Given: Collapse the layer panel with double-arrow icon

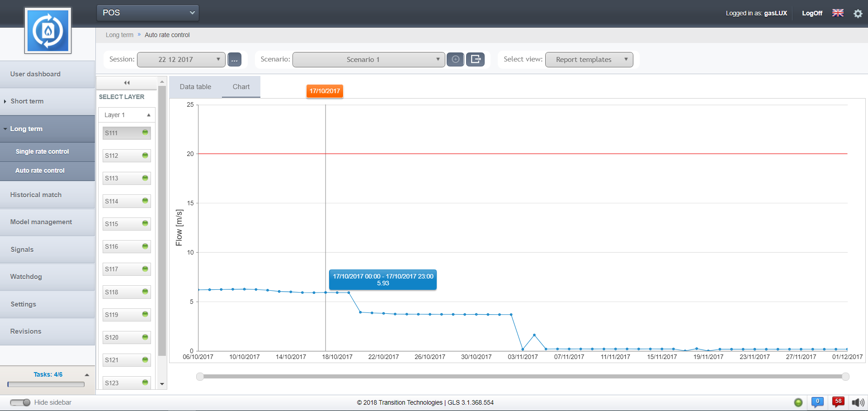Looking at the screenshot, I should point(127,83).
